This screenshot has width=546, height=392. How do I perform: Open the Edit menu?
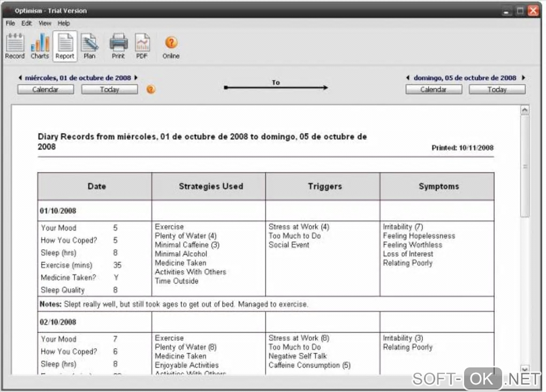(x=26, y=24)
